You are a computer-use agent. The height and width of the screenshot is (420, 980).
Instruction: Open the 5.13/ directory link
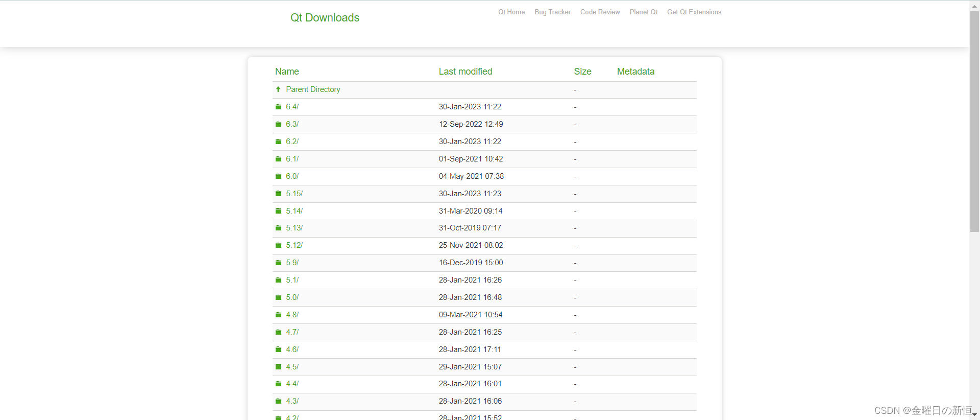pyautogui.click(x=295, y=228)
